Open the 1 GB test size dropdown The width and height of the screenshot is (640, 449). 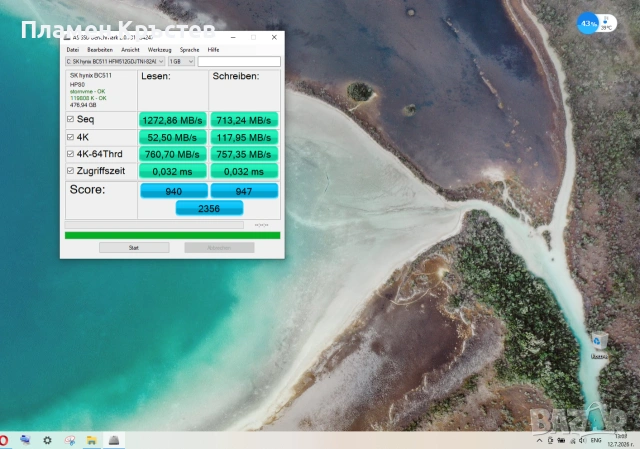coord(181,61)
